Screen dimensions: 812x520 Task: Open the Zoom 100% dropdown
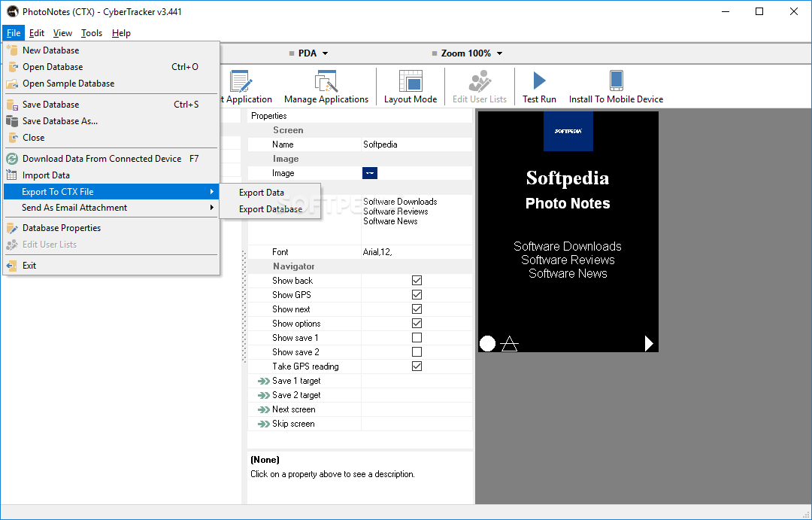[x=467, y=53]
